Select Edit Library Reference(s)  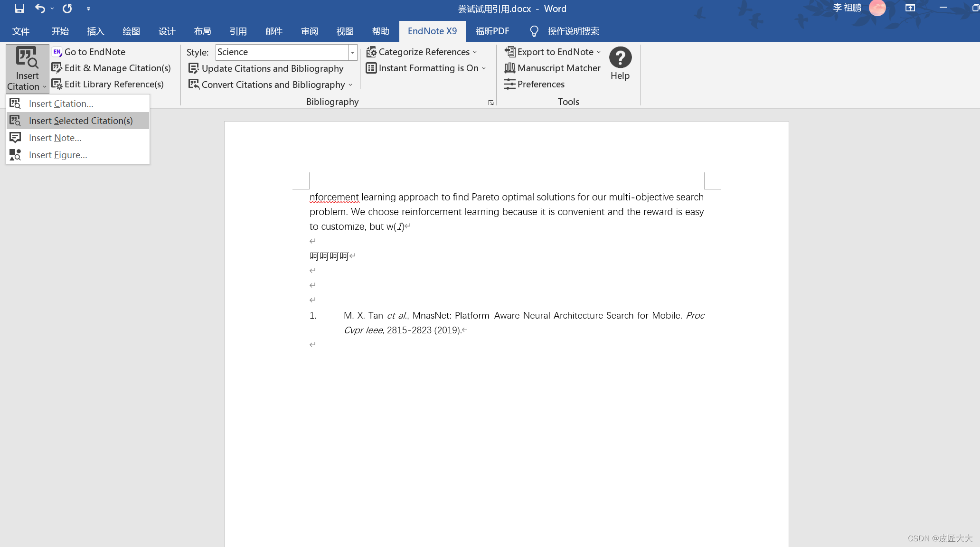point(114,84)
